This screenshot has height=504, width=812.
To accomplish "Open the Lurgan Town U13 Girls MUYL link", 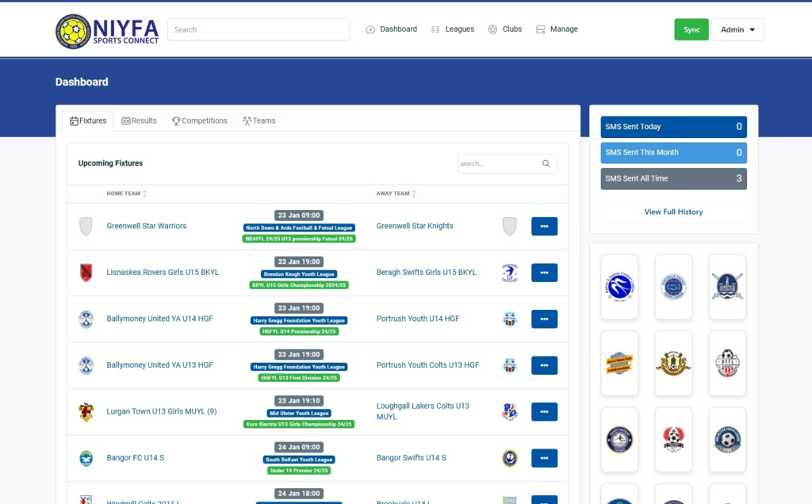I will click(x=162, y=411).
